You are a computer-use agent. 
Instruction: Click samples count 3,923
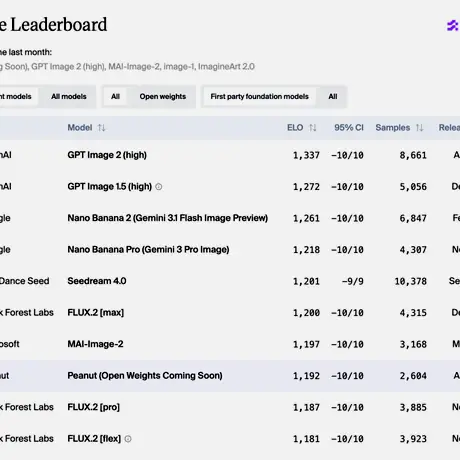tap(413, 439)
